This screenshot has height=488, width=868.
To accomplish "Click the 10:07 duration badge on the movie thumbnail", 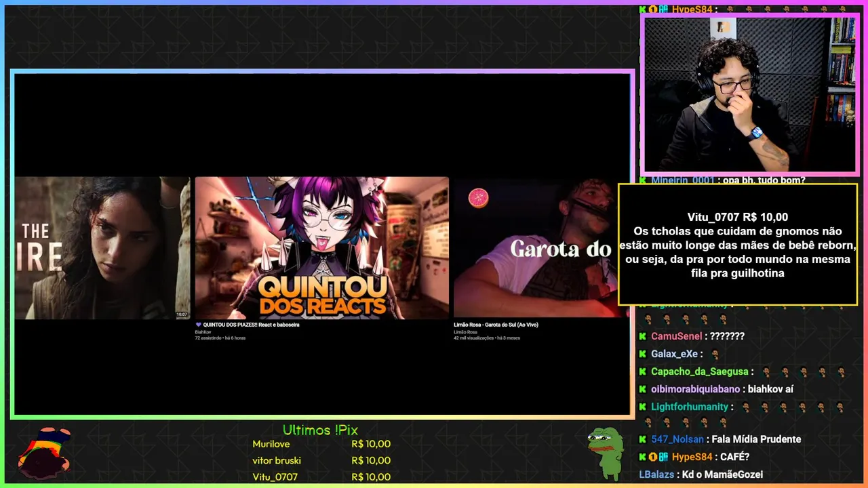I will click(182, 314).
